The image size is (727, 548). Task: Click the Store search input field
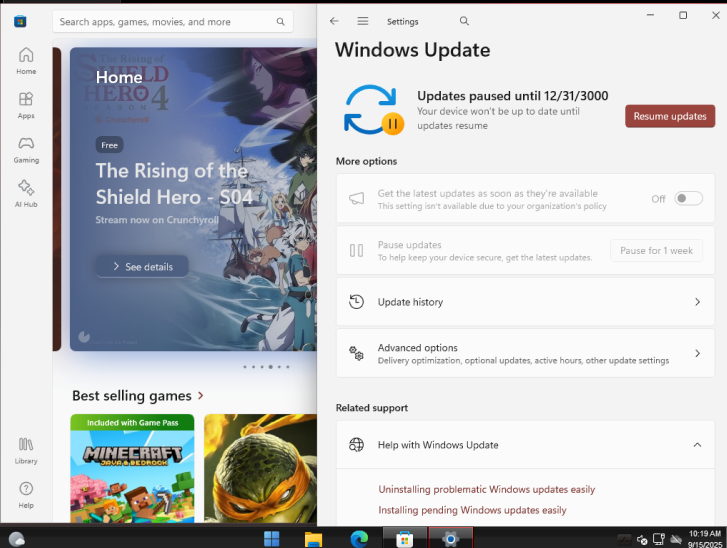pyautogui.click(x=172, y=21)
